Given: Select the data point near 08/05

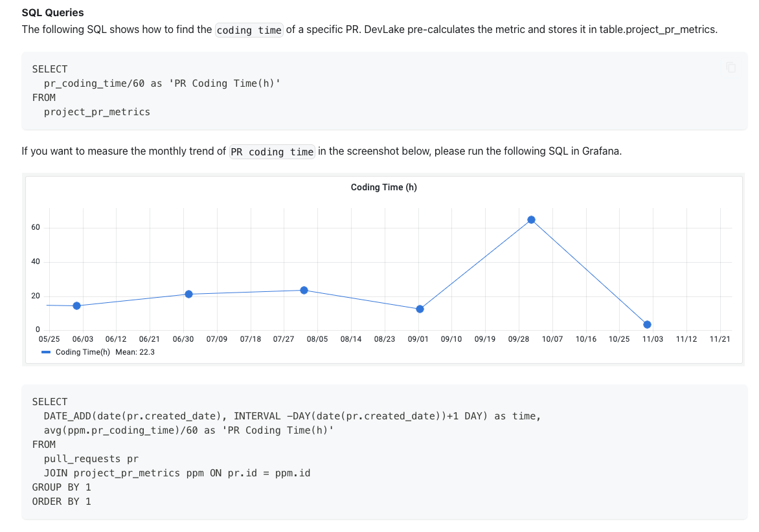Looking at the screenshot, I should (304, 290).
